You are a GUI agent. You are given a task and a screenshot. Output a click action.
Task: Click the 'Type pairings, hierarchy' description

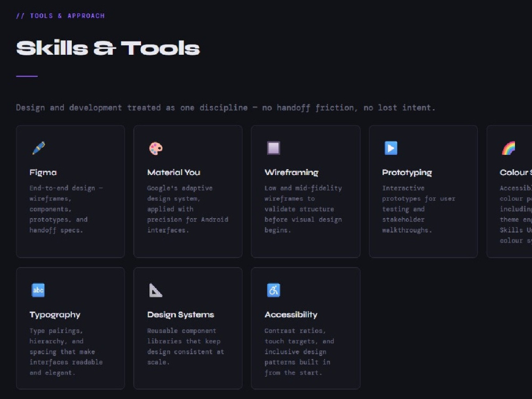tap(66, 352)
